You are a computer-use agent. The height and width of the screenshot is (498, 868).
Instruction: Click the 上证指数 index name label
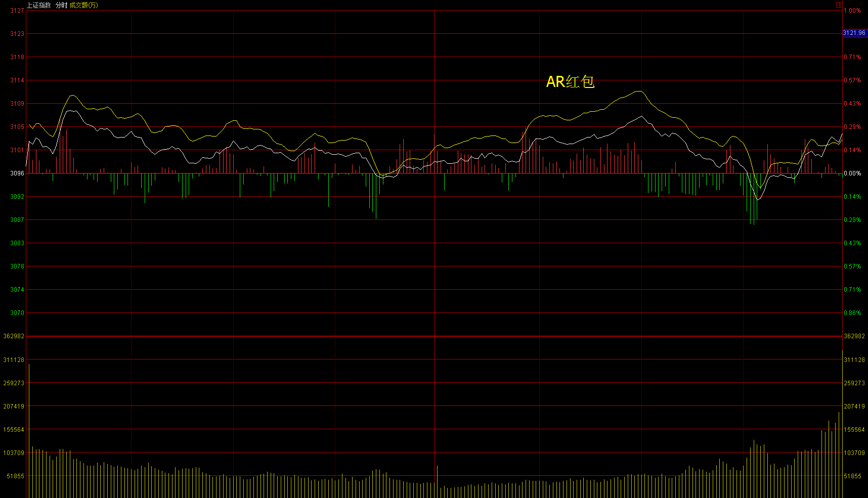(x=39, y=5)
